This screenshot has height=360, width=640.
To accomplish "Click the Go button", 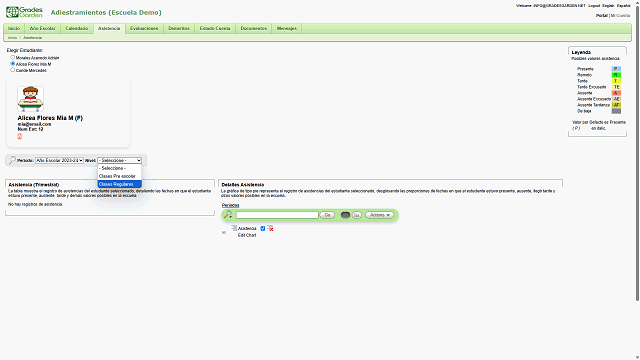I will 327,215.
